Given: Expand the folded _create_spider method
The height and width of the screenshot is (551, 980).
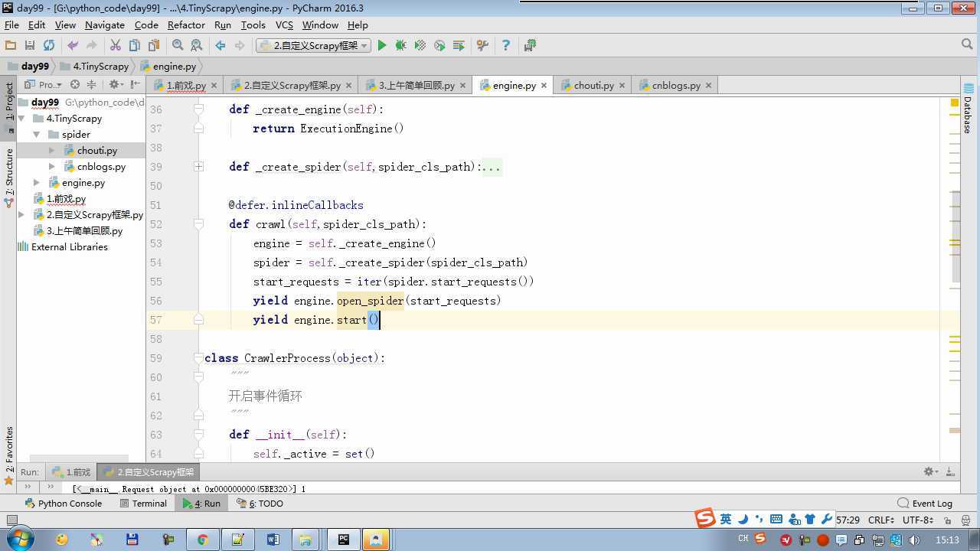Looking at the screenshot, I should (198, 167).
